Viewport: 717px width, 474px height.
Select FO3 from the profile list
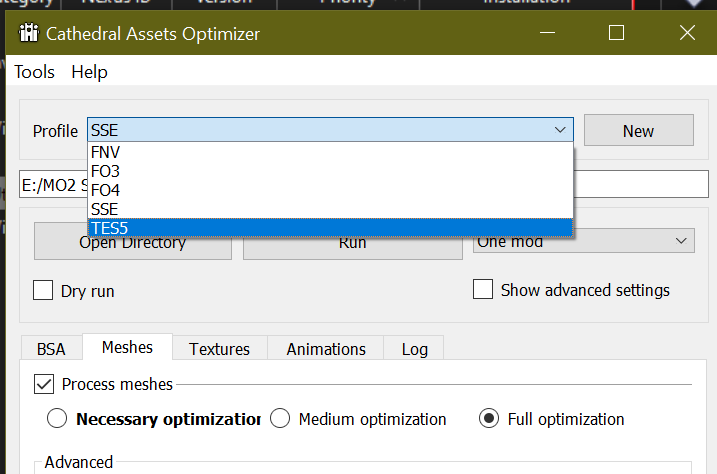pyautogui.click(x=330, y=171)
